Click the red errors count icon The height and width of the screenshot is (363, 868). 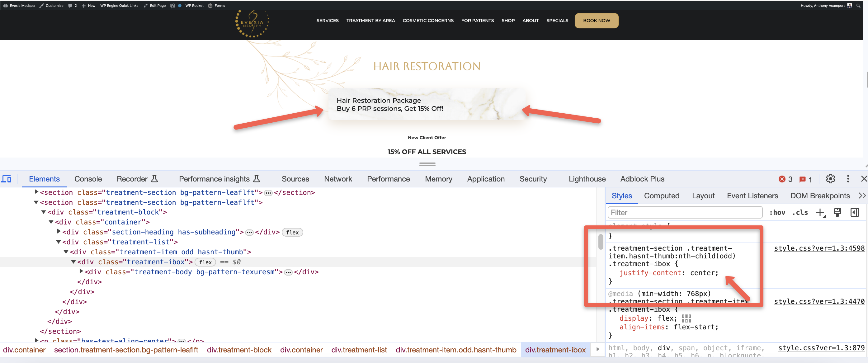coord(782,179)
